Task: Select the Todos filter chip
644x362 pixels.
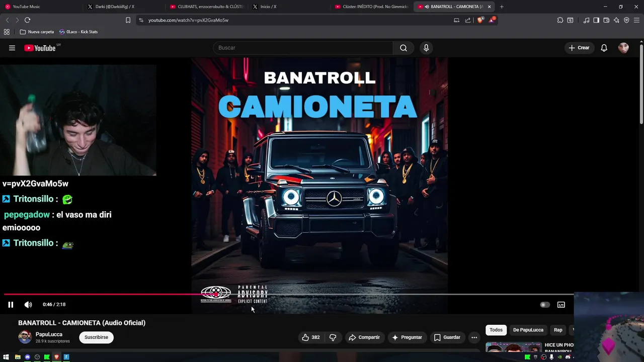Action: point(496,330)
